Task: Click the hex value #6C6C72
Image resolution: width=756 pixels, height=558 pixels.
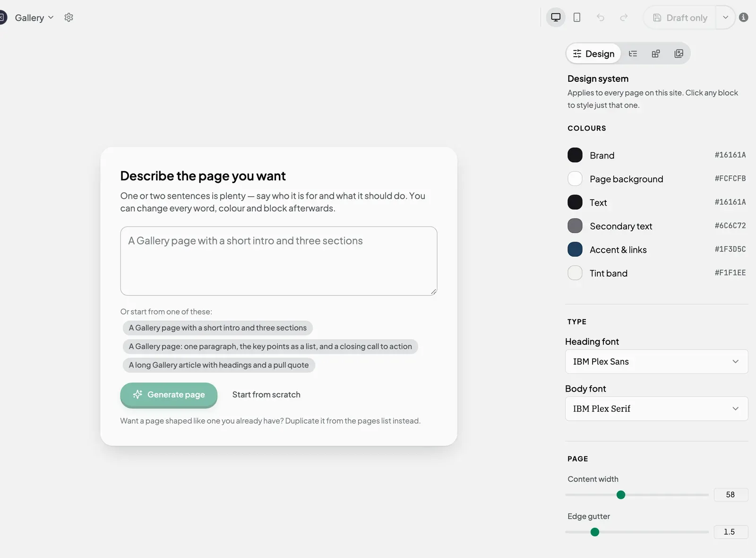Action: point(730,226)
